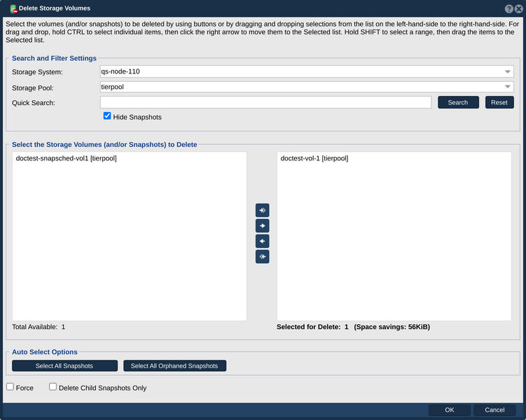Click the Quick Search label
Screen dimensions: 526x420
tap(34, 103)
